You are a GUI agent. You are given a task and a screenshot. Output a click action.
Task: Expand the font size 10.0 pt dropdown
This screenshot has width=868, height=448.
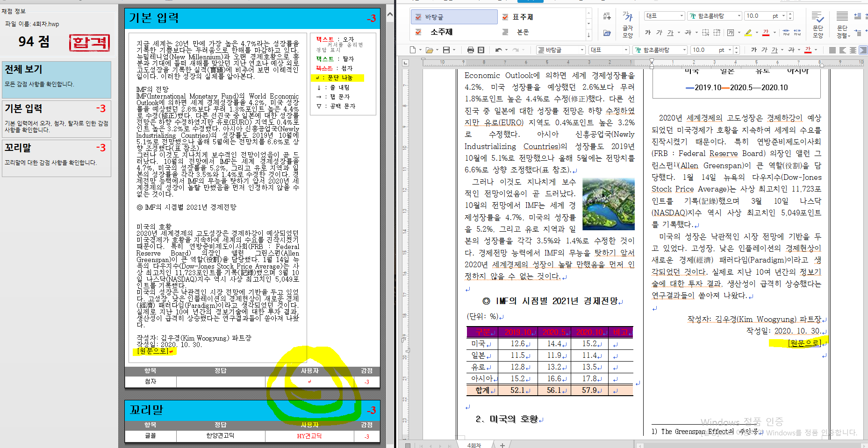click(x=783, y=16)
